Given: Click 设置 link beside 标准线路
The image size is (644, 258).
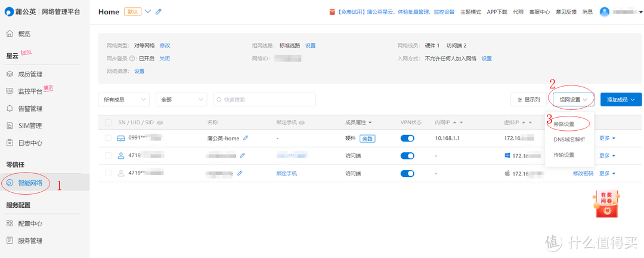Looking at the screenshot, I should pyautogui.click(x=311, y=45).
